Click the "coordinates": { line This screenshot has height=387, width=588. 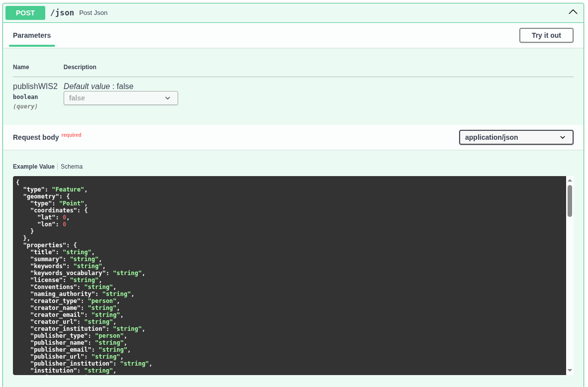coord(59,210)
